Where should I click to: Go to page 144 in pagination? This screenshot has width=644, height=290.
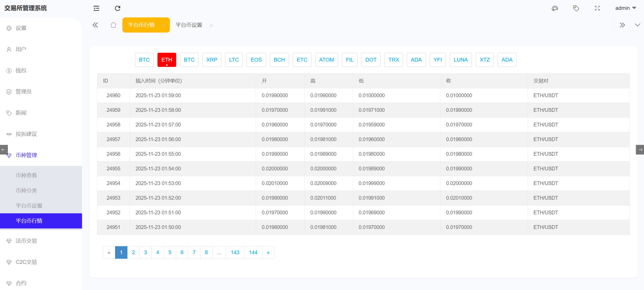pyautogui.click(x=253, y=252)
